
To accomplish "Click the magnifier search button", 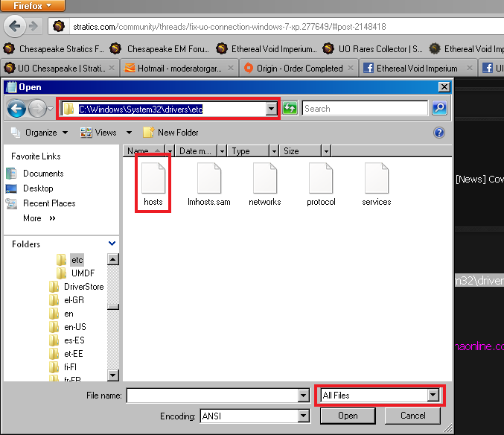I will 439,108.
